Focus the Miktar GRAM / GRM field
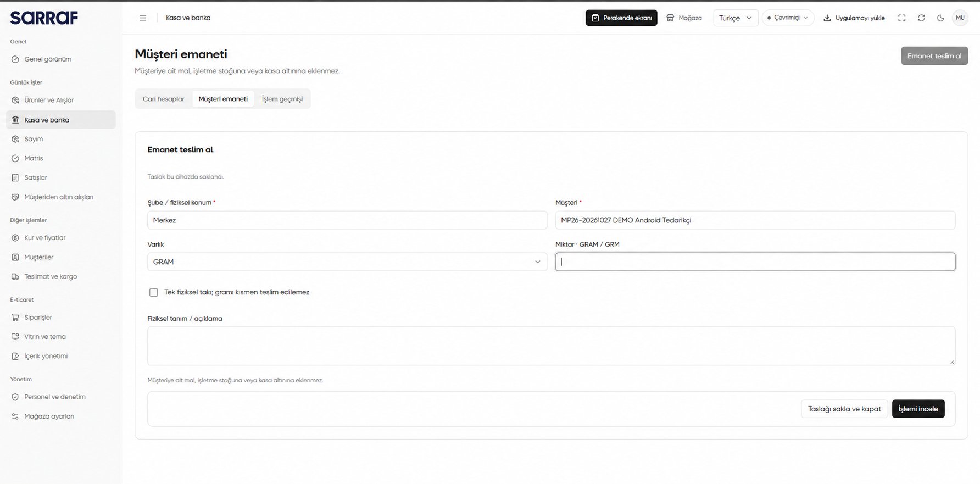This screenshot has height=484, width=980. pos(755,262)
